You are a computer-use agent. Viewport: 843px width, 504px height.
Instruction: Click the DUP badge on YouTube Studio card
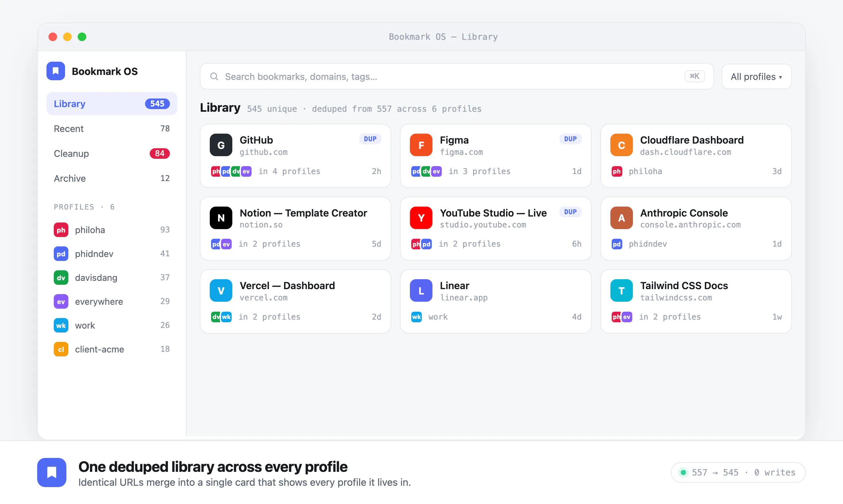pyautogui.click(x=571, y=212)
